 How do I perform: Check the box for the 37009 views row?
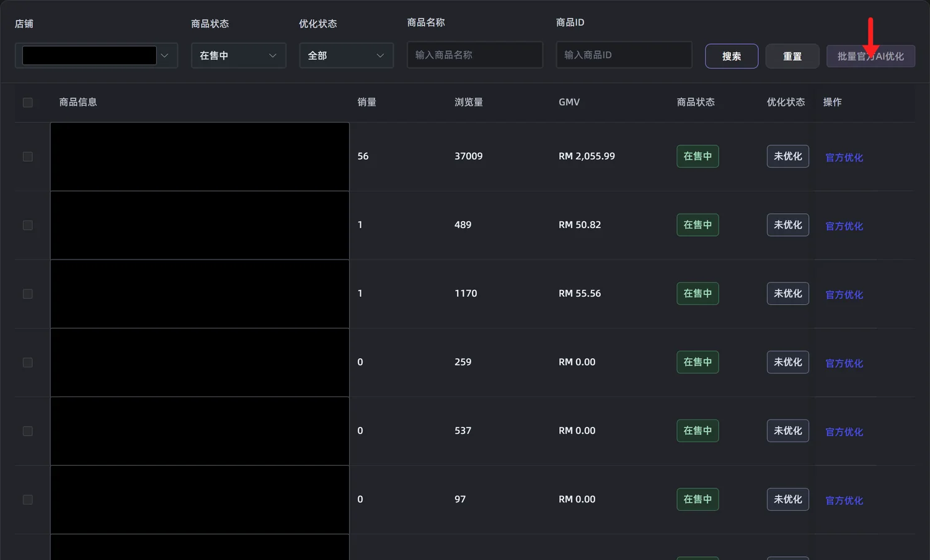pyautogui.click(x=28, y=157)
